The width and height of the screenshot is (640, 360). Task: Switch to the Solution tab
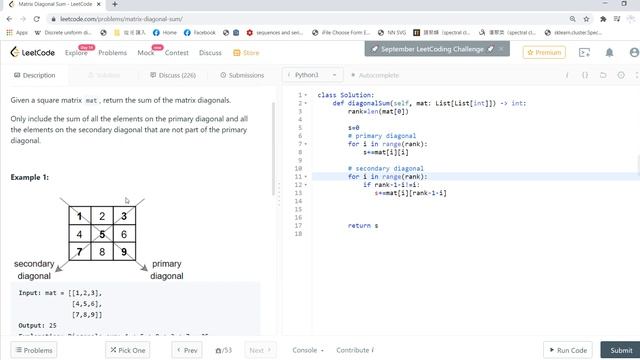point(104,75)
